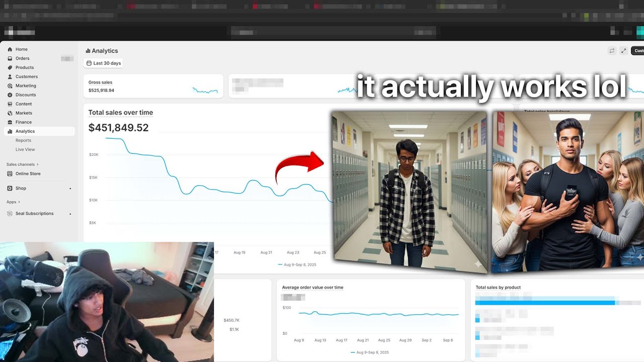Click the $525,918.94 gross sales value
The width and height of the screenshot is (644, 362).
[101, 90]
